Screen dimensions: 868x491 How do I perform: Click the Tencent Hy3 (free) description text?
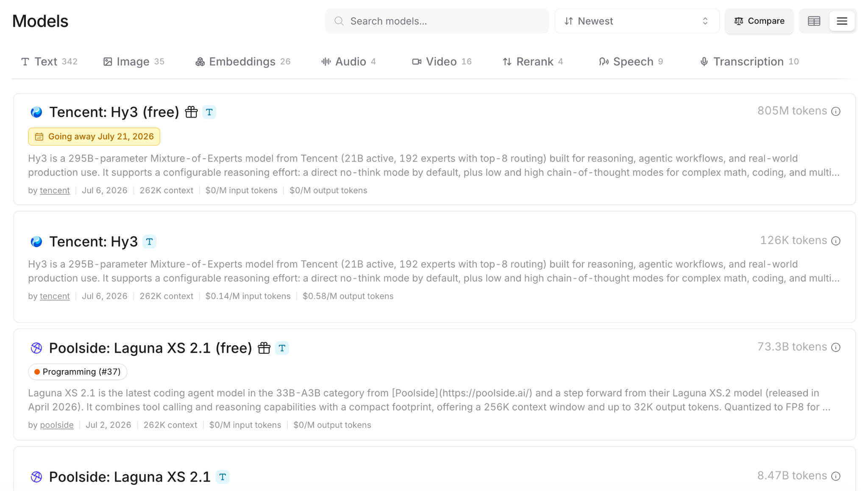pos(434,165)
